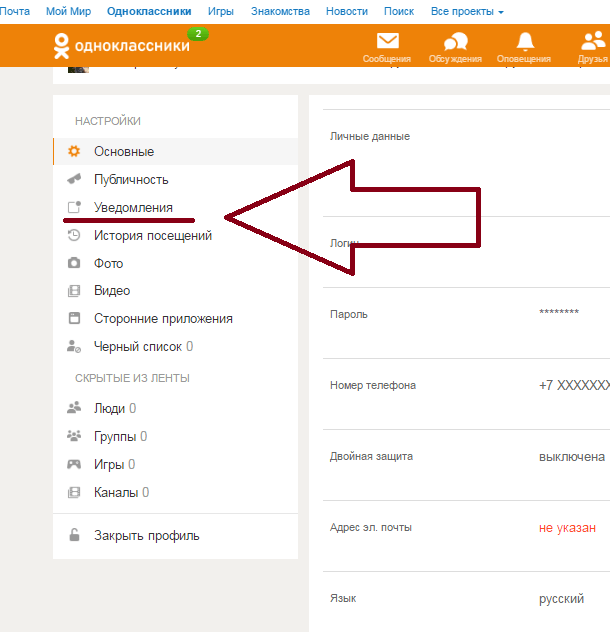Screen dimensions: 610x632
Task: Click the Номер телефона row label
Action: pos(373,385)
